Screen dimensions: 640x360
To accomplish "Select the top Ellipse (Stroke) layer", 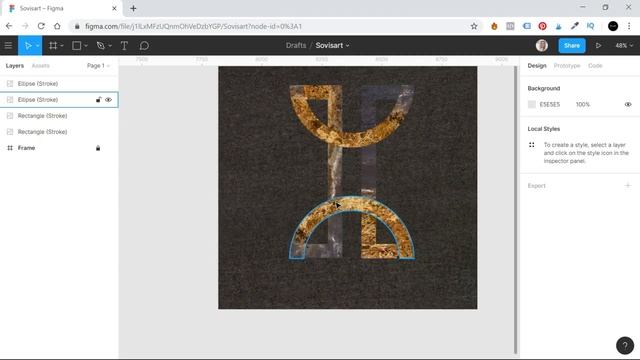I will (x=59, y=84).
